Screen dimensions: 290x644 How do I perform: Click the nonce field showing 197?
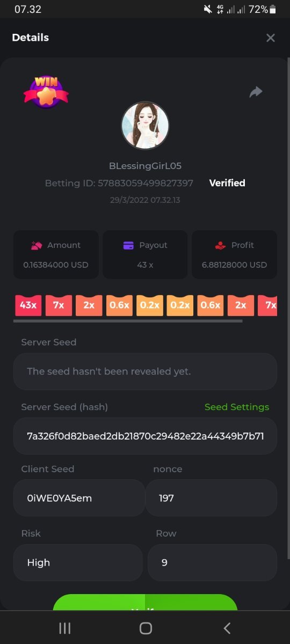212,498
